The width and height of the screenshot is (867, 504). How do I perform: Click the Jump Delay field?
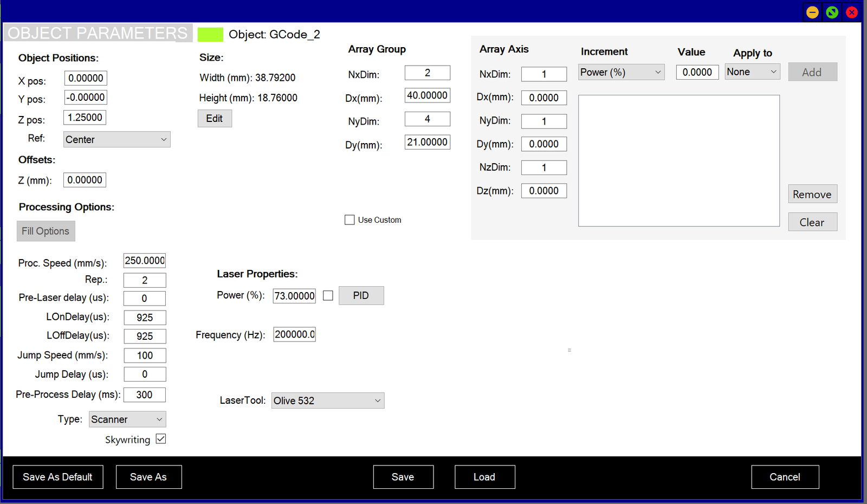click(x=145, y=374)
